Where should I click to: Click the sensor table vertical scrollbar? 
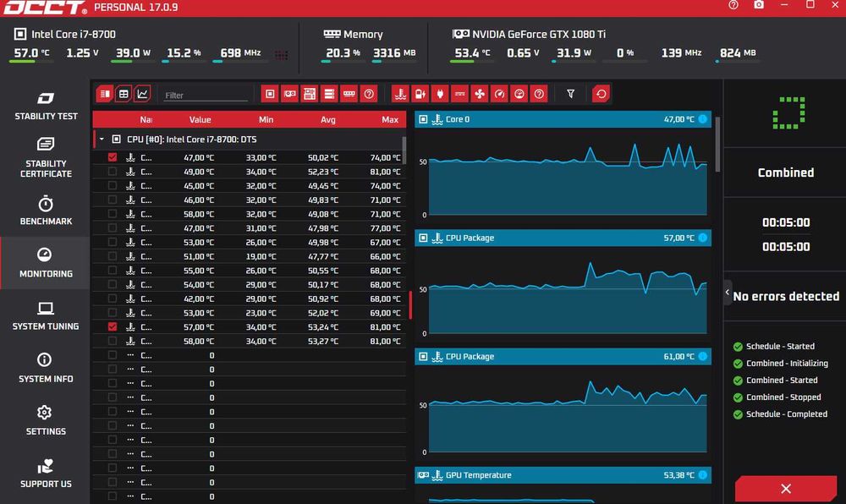click(x=404, y=151)
